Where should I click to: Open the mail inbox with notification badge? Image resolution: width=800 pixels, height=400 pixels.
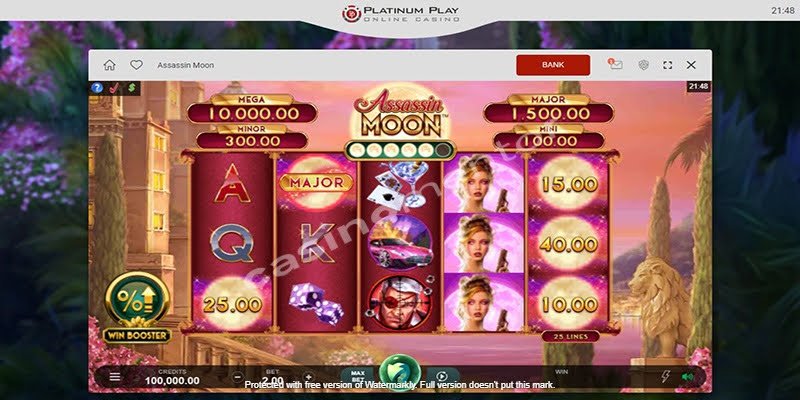[x=616, y=65]
